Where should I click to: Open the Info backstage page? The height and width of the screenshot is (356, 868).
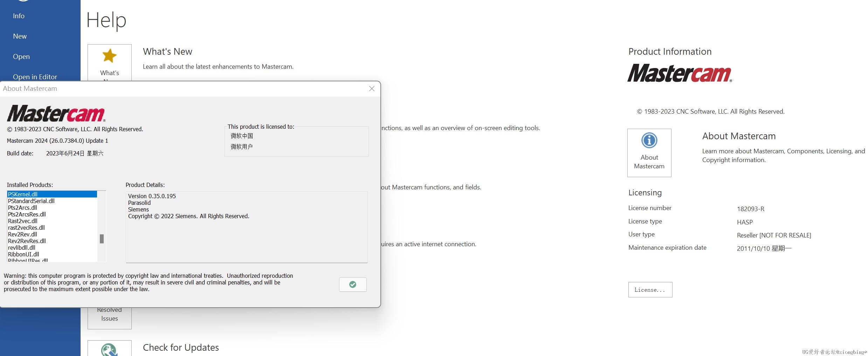pos(19,16)
